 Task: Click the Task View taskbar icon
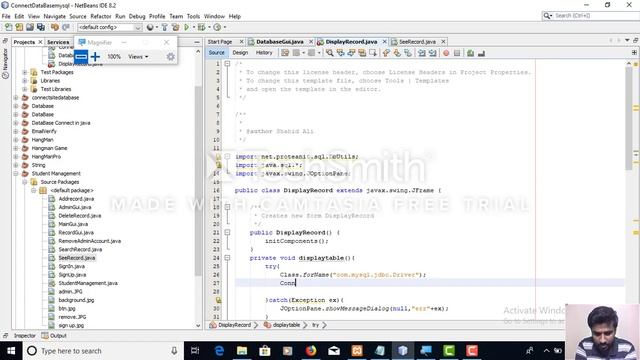pyautogui.click(x=195, y=351)
